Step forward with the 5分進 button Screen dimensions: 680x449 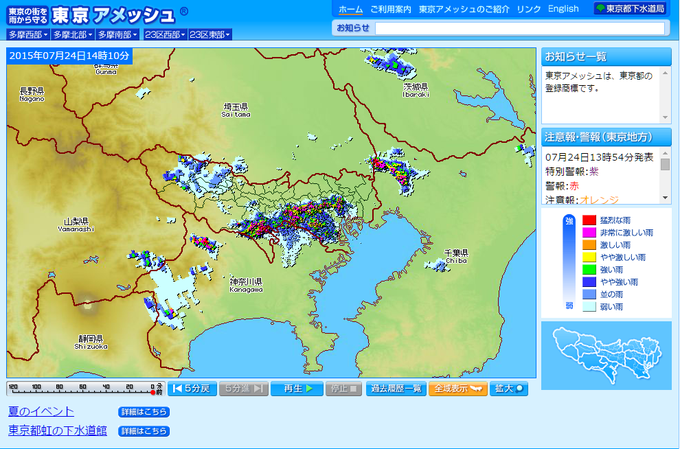[x=244, y=389]
